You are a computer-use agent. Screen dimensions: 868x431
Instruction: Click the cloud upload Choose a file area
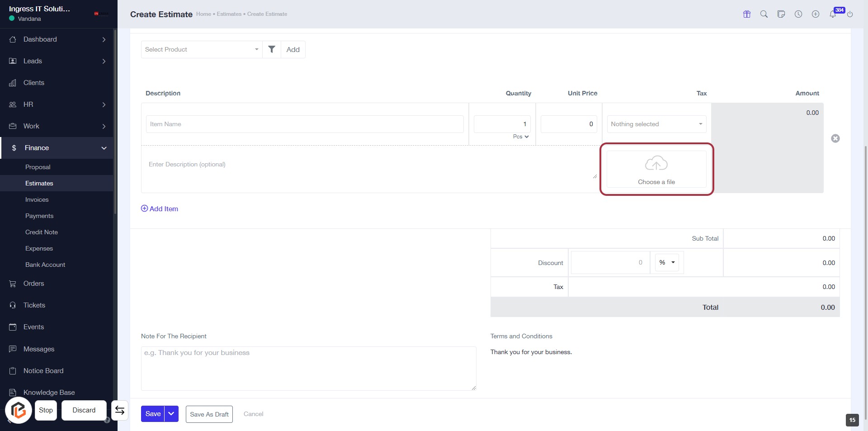(656, 169)
